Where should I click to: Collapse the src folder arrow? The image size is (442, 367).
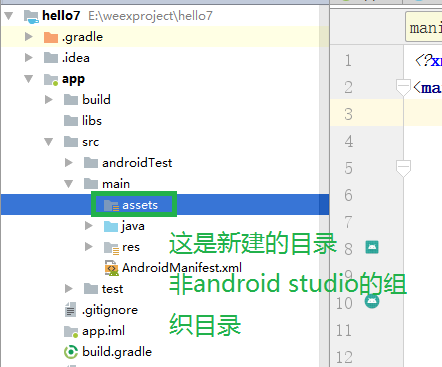(x=49, y=142)
